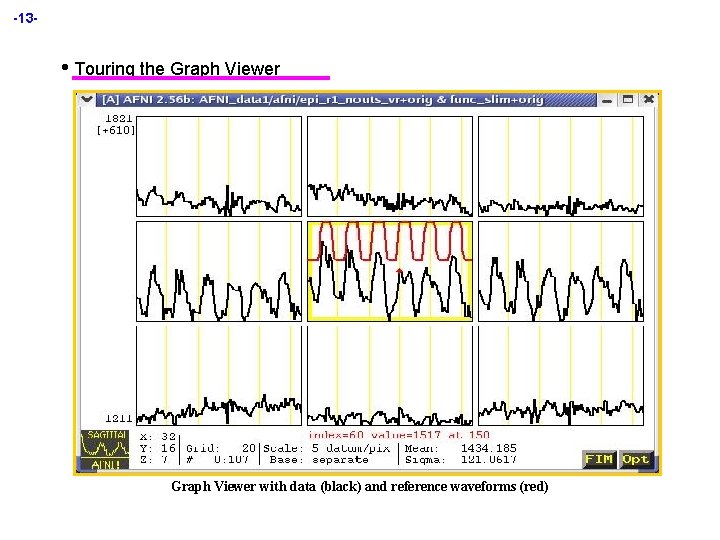Select the middle-left voxel graph
This screenshot has width=720, height=540.
tap(219, 271)
